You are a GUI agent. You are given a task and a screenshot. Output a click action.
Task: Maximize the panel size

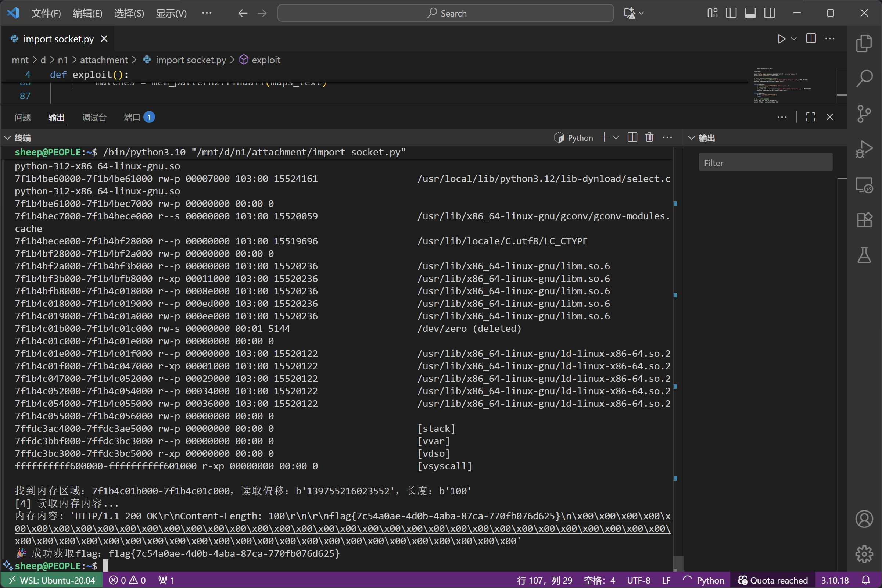point(810,117)
